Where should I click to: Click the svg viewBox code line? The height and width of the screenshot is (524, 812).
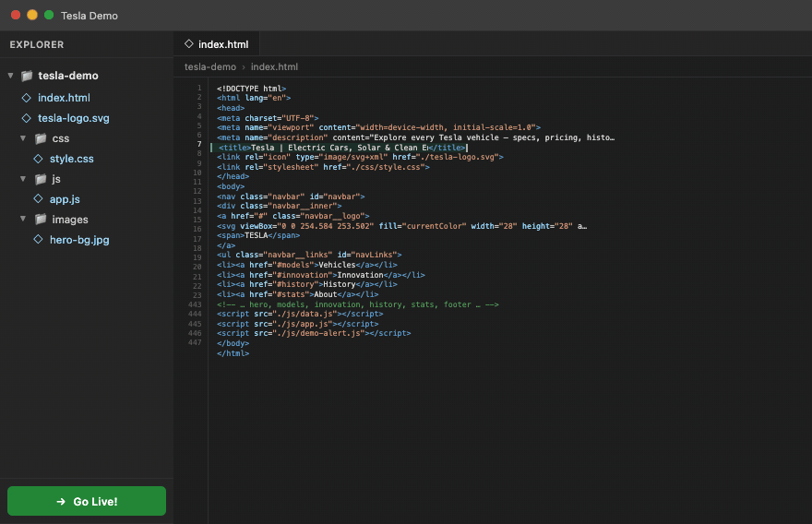point(402,226)
